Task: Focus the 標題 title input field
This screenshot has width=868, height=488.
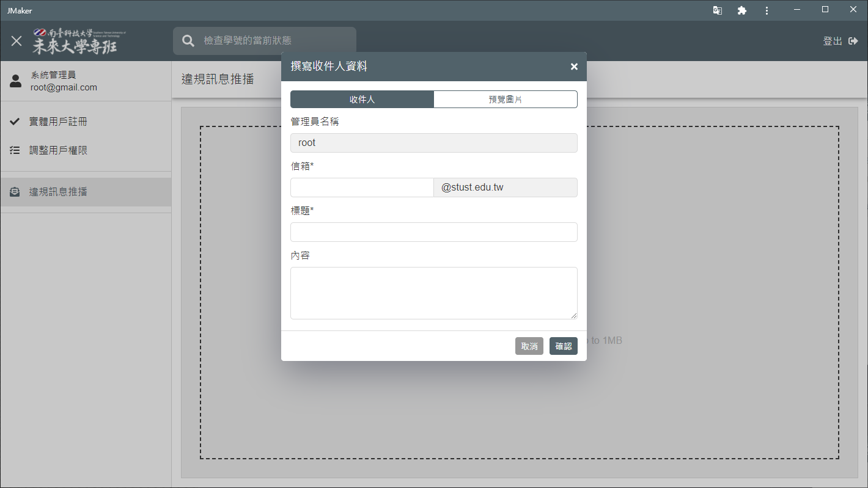Action: [x=434, y=232]
